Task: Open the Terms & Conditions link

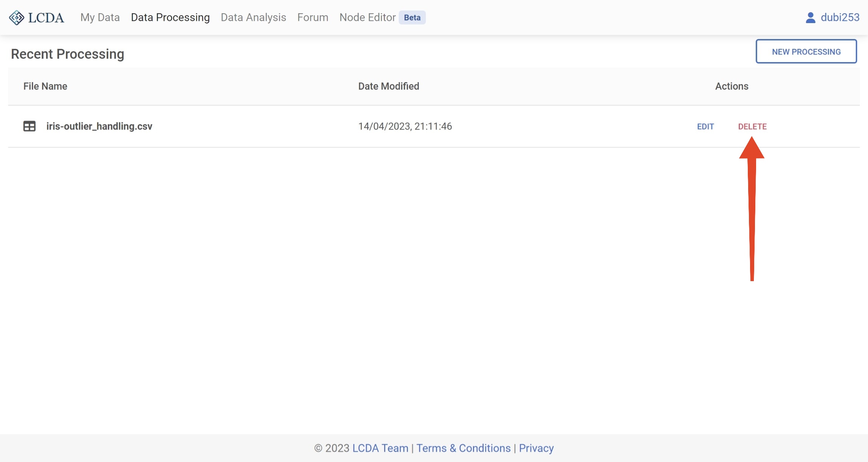Action: (463, 448)
